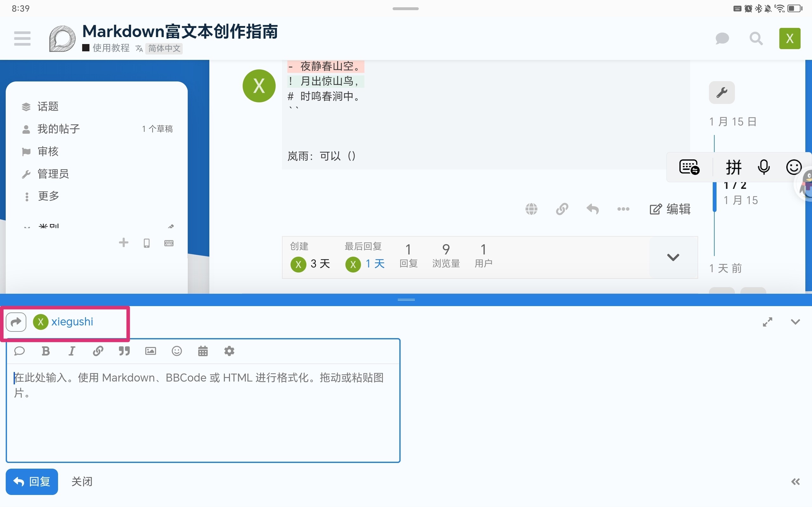The width and height of the screenshot is (812, 507).
Task: Submit the reply with 回复 button
Action: point(32,482)
